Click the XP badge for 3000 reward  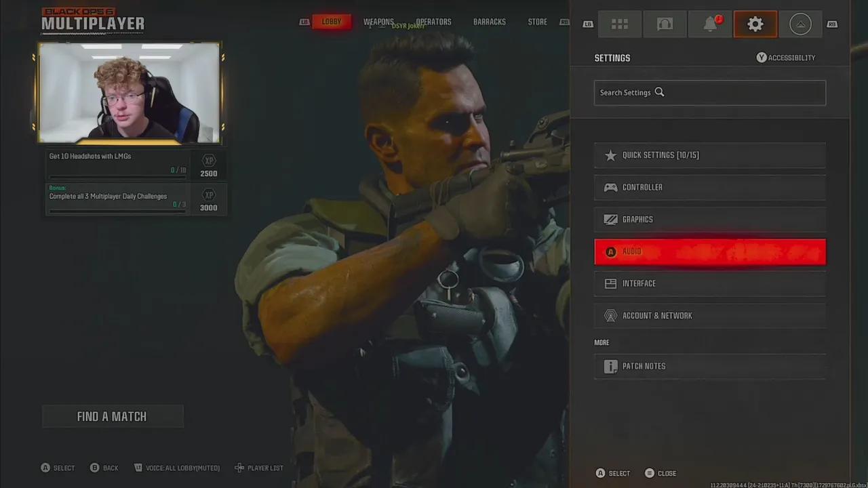(209, 195)
